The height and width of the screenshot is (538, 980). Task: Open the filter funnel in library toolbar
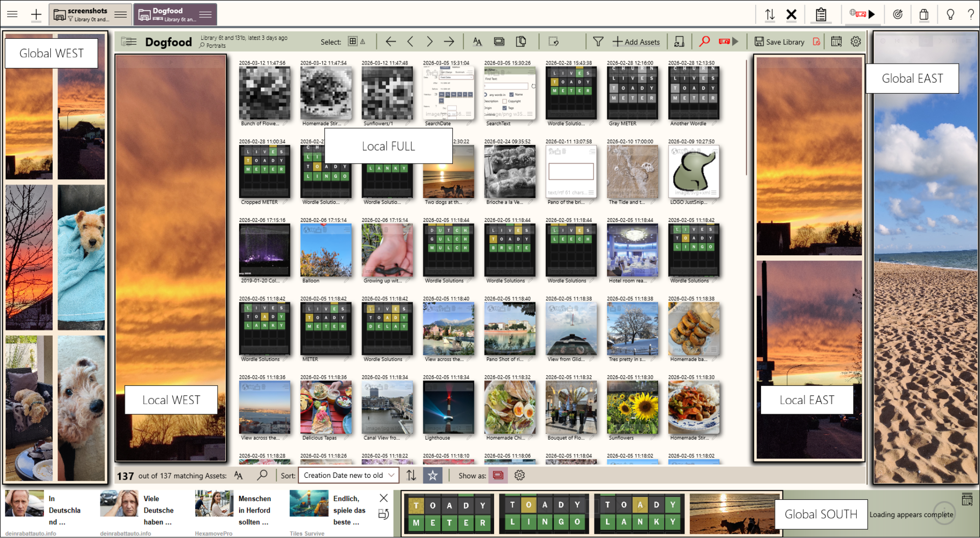(x=598, y=42)
